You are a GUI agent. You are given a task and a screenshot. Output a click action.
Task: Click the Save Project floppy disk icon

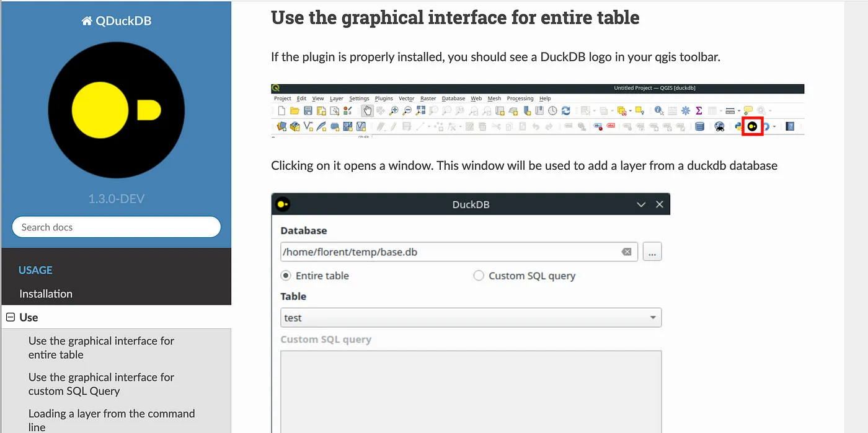[308, 111]
